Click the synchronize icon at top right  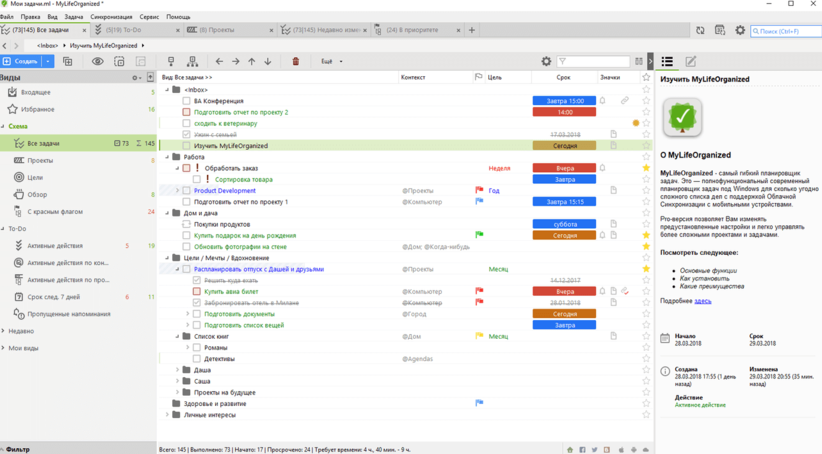pos(700,30)
